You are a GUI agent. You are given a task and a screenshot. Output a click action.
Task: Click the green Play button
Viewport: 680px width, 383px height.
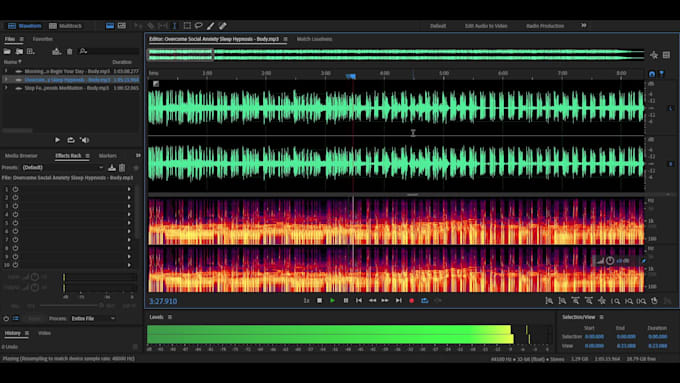point(333,301)
